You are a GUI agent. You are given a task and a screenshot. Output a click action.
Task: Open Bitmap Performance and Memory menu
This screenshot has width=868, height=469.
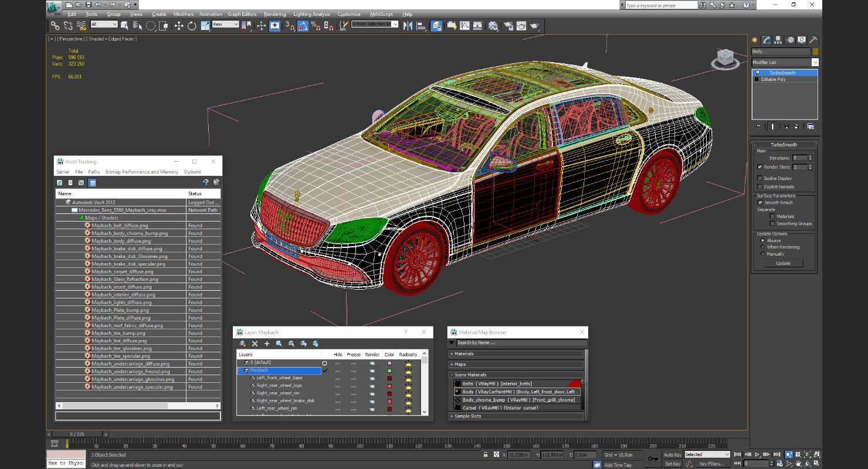(142, 172)
